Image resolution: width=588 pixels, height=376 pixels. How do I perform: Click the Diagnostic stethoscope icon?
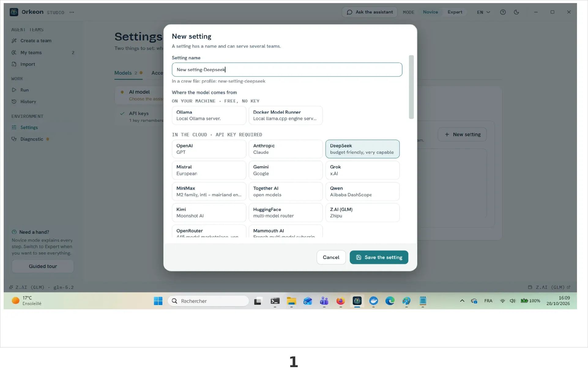click(x=14, y=139)
